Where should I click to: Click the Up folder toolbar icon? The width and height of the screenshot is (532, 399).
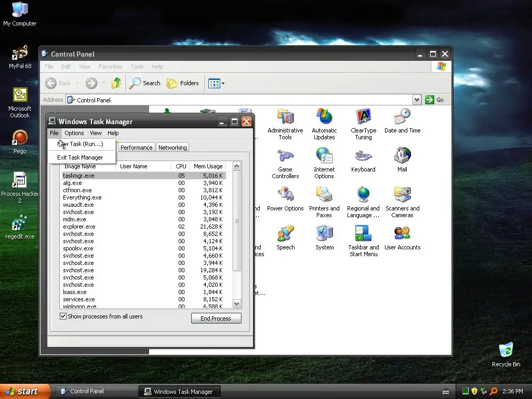tap(116, 83)
